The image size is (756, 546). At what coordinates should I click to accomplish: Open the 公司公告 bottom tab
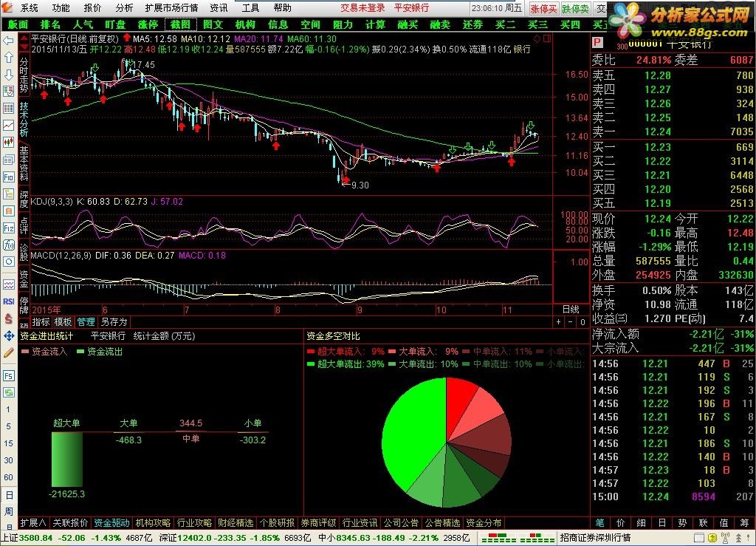tap(401, 523)
